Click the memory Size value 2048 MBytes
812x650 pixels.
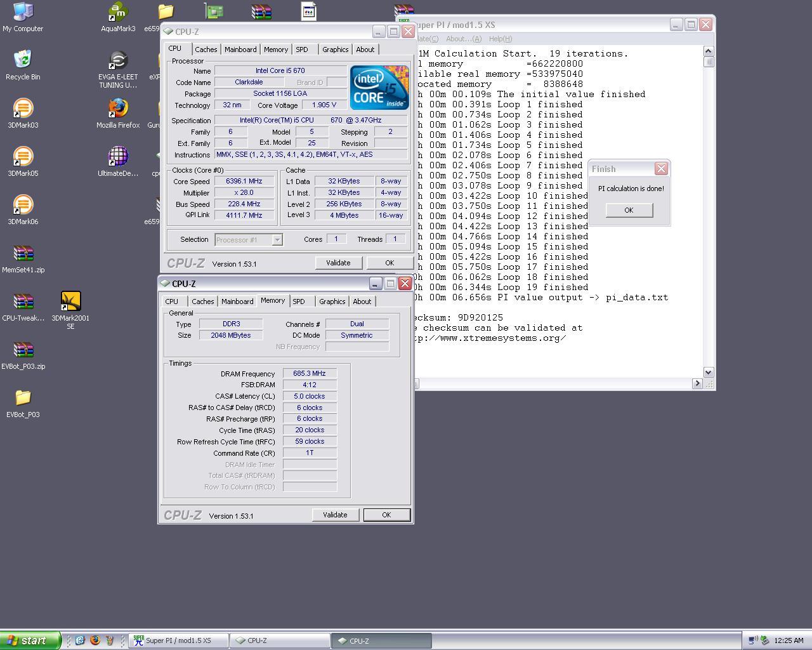pos(231,335)
